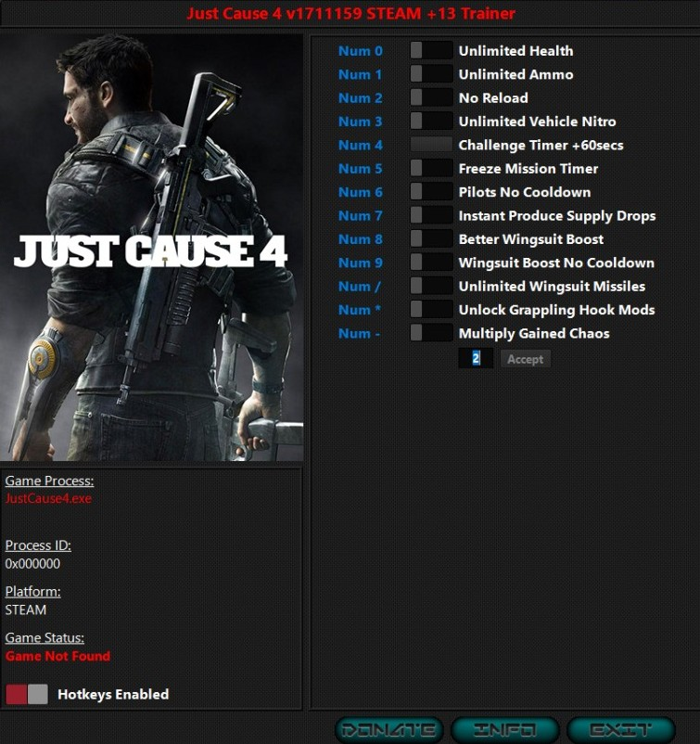Image resolution: width=700 pixels, height=744 pixels.
Task: Toggle Instant Produce Supply Drops
Action: 431,215
